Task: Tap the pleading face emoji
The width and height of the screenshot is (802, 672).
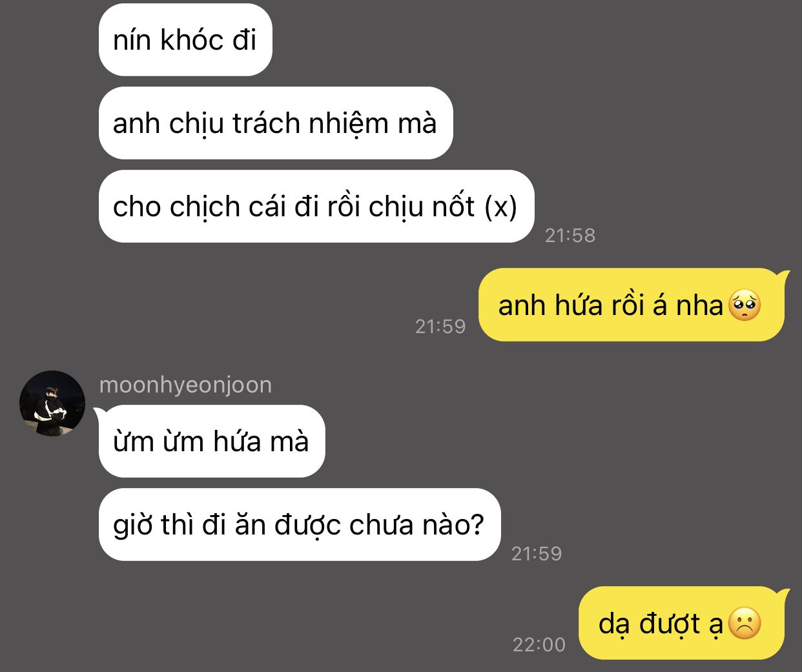Action: coord(745,305)
